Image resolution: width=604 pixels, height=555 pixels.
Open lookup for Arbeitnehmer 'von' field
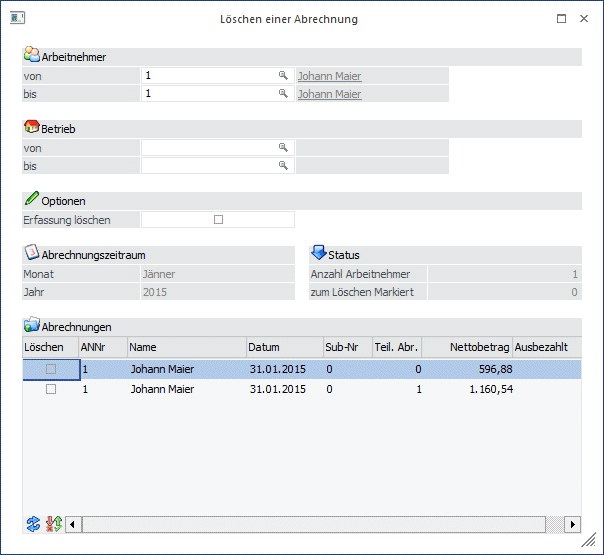point(283,76)
